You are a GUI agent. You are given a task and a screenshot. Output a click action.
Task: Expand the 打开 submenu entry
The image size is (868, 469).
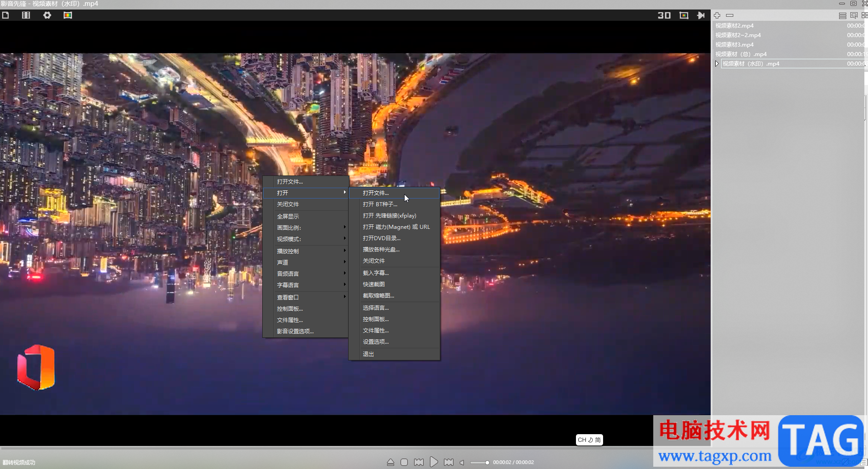pyautogui.click(x=306, y=193)
